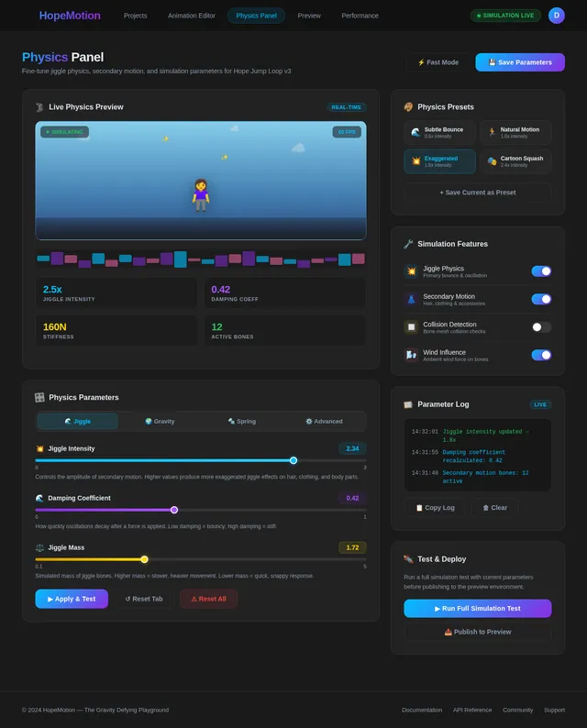
Task: Click the Jiggle Mass value field
Action: [352, 547]
